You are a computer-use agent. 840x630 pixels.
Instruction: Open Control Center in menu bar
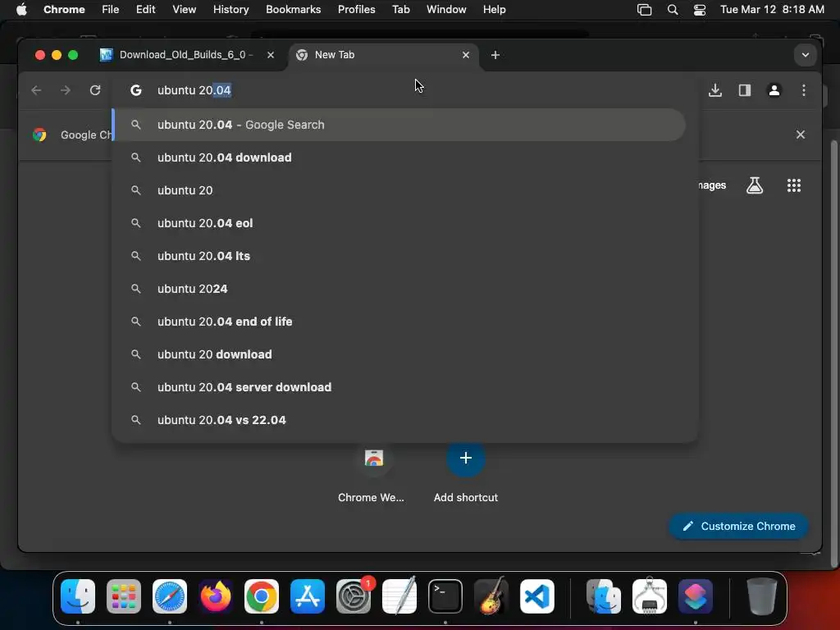[700, 9]
